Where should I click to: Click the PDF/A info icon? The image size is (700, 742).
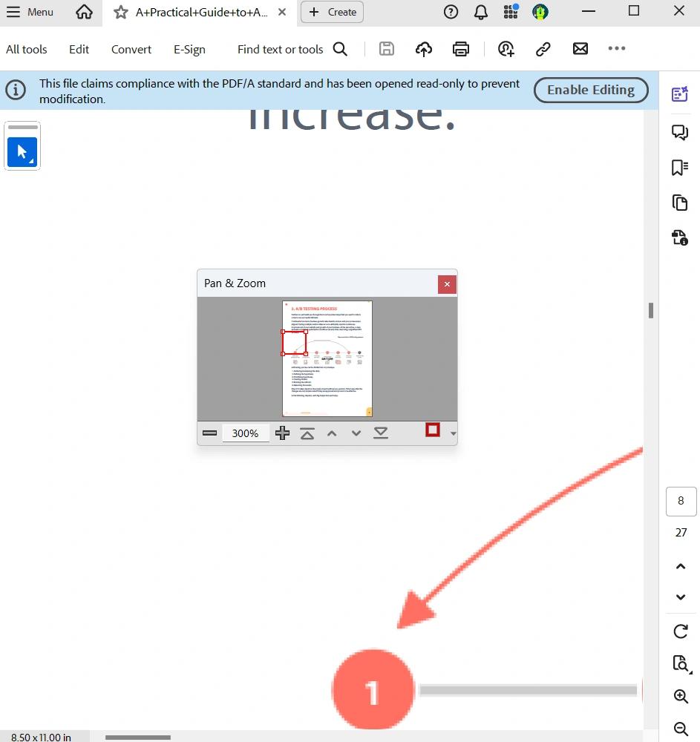point(16,90)
